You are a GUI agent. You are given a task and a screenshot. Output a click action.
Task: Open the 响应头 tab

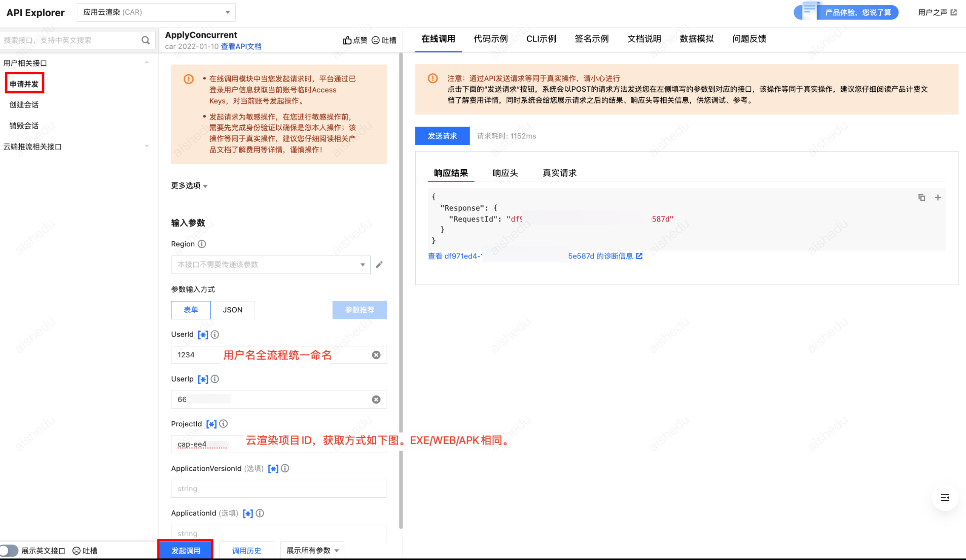coord(505,173)
